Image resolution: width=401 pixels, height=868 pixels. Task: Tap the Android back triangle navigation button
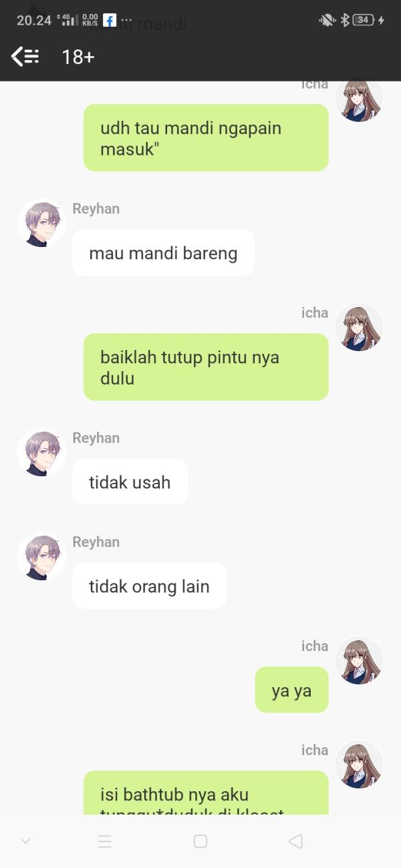[295, 841]
